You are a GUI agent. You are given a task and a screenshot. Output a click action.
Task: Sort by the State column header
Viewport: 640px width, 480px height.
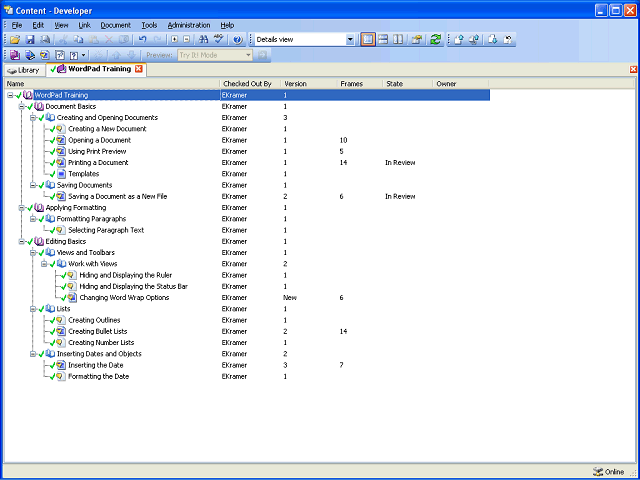click(x=408, y=84)
